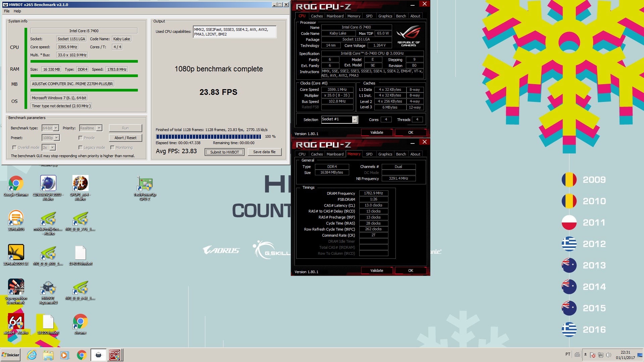
Task: Open 3DMark2001 SE desktop icon
Action: pos(16,255)
